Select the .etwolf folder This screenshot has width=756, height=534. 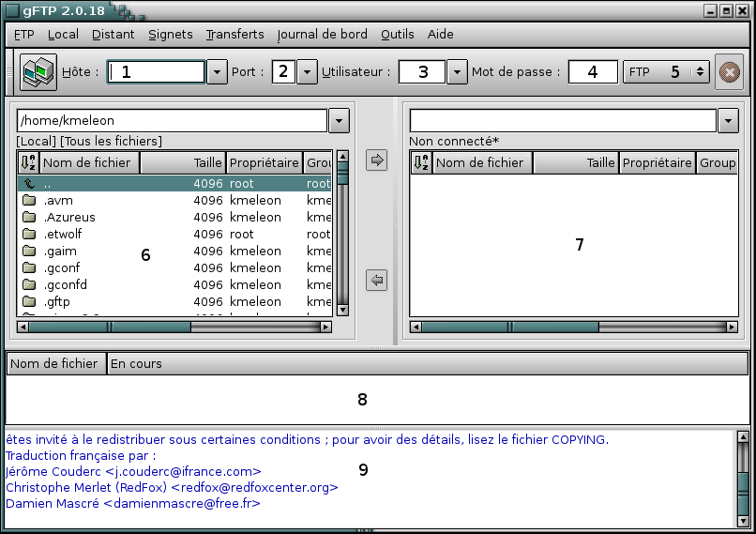pyautogui.click(x=174, y=234)
